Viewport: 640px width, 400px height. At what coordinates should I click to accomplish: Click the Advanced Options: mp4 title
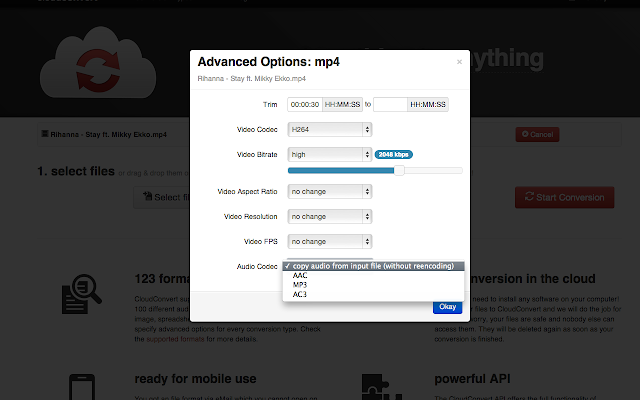[x=269, y=62]
